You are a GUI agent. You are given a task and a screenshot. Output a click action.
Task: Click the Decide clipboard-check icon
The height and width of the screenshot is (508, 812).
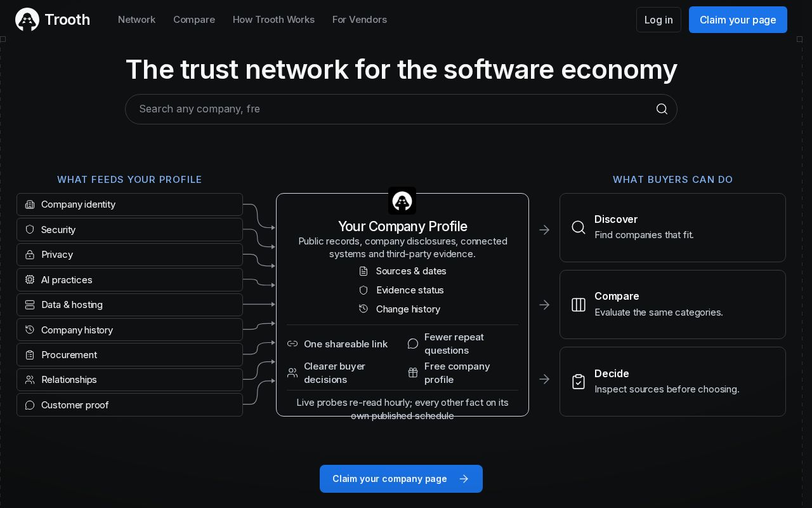579,382
